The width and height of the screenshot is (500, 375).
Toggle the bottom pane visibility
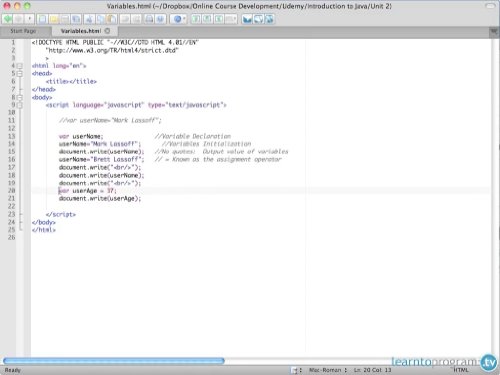258,19
